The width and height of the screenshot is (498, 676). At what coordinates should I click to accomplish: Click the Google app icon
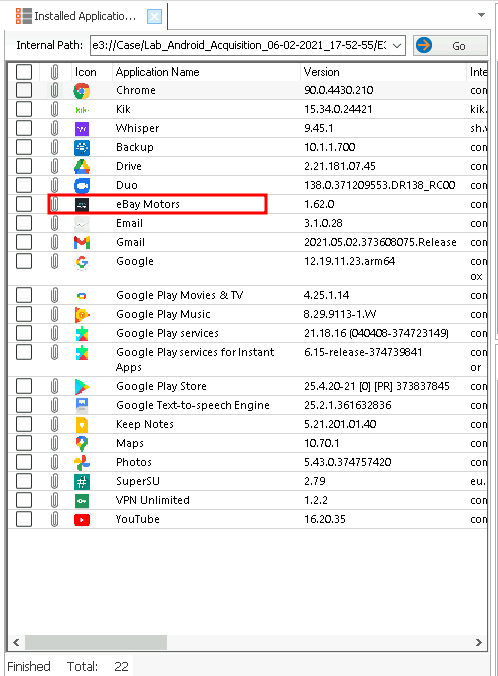click(x=82, y=262)
